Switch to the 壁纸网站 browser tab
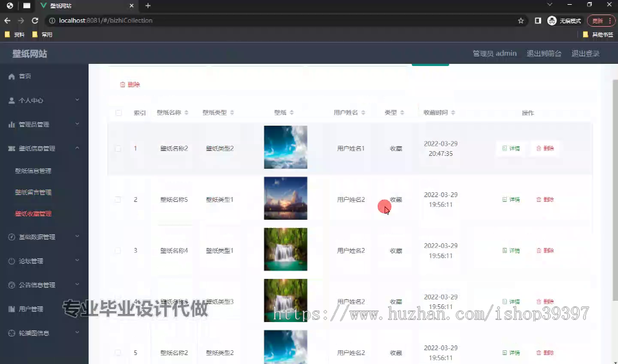 (87, 5)
